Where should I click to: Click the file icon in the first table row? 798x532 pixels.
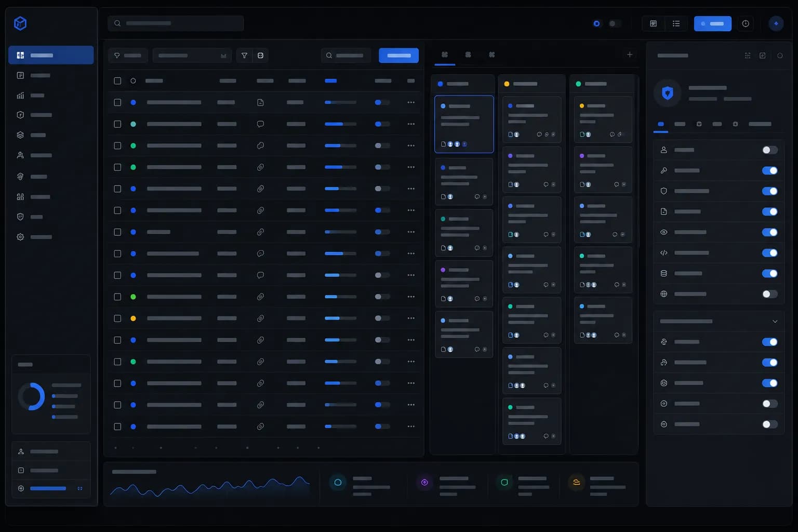(x=260, y=102)
